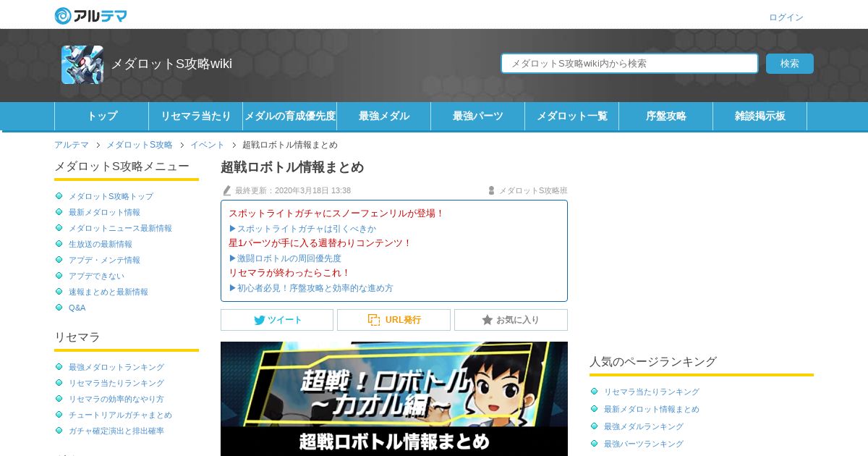Image resolution: width=868 pixels, height=456 pixels.
Task: Click the author icon beside メダロットS攻略班
Action: pyautogui.click(x=491, y=190)
